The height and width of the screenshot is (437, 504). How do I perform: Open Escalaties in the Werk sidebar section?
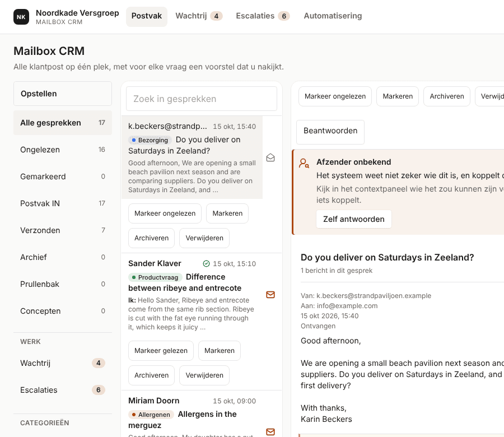coord(63,390)
